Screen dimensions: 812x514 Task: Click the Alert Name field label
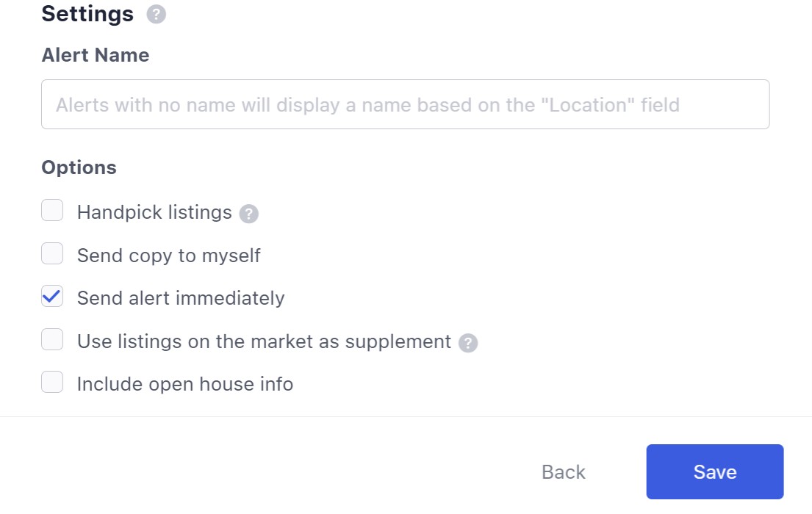pos(96,55)
